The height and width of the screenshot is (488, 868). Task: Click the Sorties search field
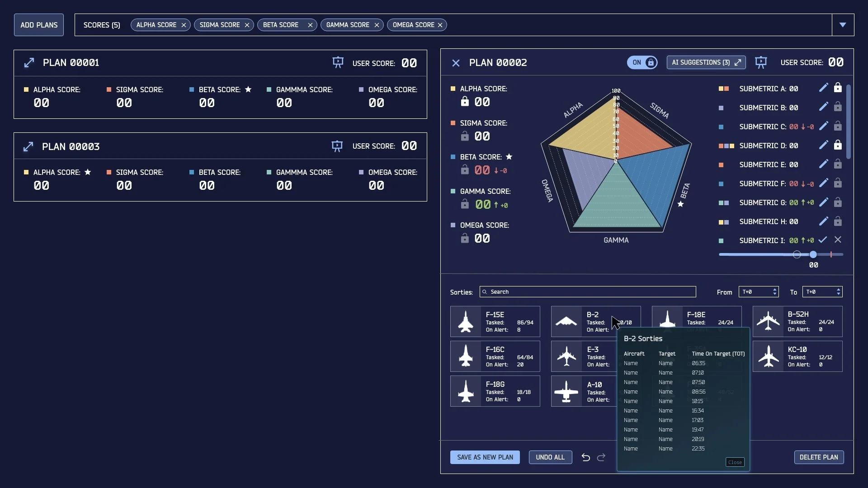tap(588, 292)
